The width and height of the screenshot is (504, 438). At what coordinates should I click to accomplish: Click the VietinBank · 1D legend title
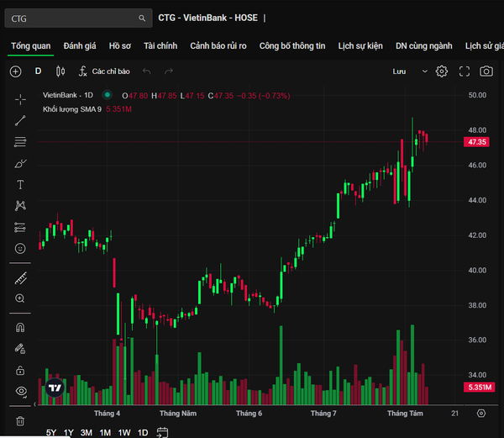[68, 95]
